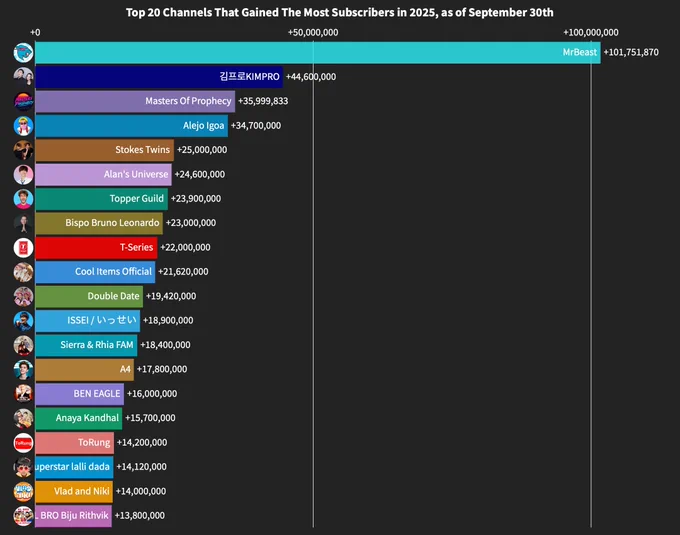Click the +13,800,000 value
Viewport: 680px width, 535px height.
pos(140,515)
